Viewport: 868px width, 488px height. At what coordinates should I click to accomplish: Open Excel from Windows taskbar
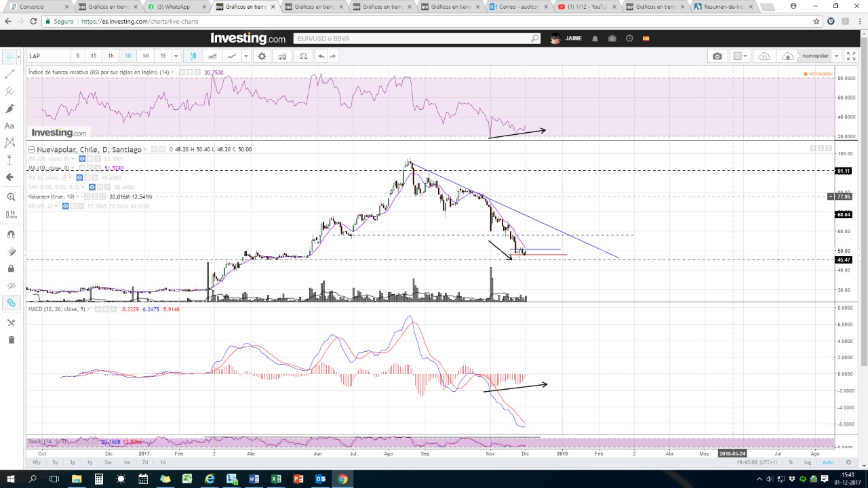pyautogui.click(x=276, y=479)
